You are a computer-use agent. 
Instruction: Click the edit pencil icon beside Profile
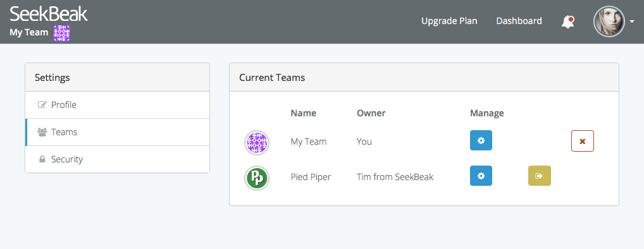click(x=42, y=105)
